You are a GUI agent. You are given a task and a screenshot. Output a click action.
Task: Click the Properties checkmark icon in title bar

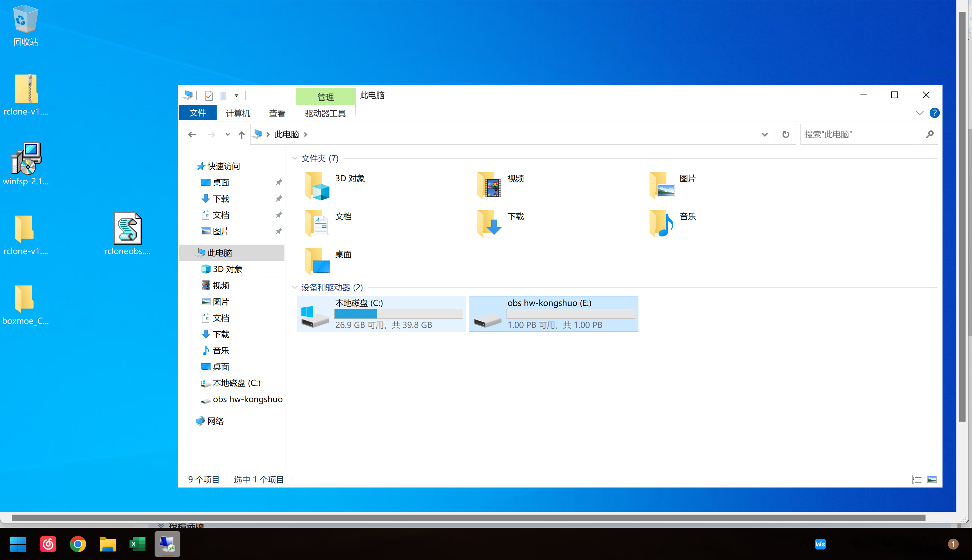point(209,96)
